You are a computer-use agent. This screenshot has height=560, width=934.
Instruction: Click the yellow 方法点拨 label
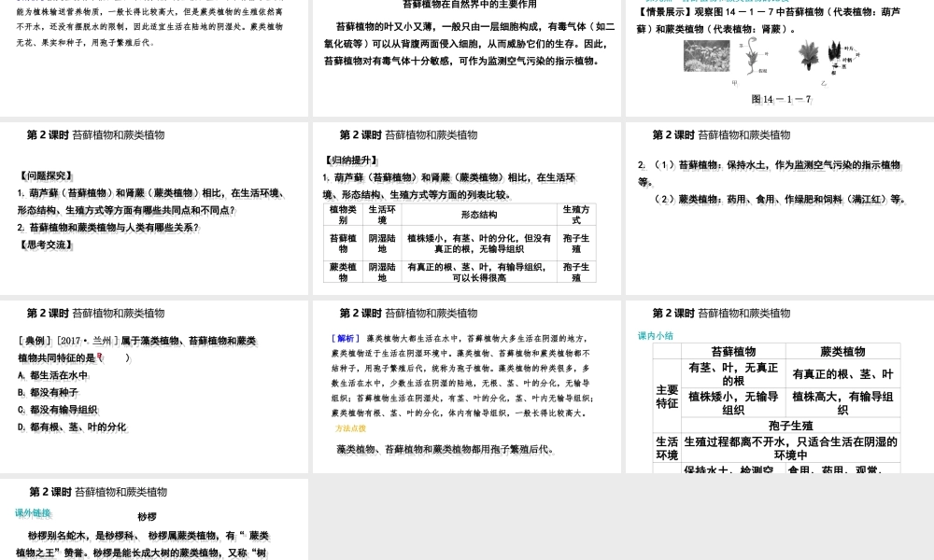[x=350, y=427]
